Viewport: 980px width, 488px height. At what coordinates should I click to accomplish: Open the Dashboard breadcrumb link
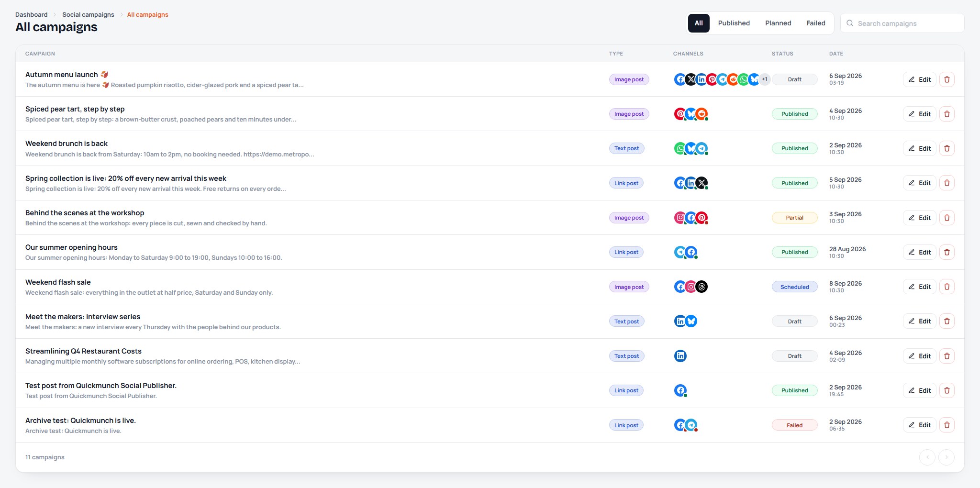click(x=32, y=15)
